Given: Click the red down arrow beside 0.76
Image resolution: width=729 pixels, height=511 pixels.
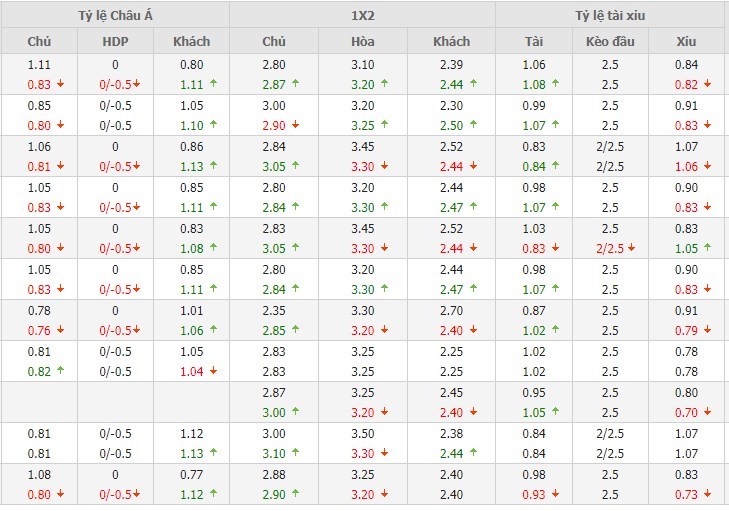Looking at the screenshot, I should coord(63,331).
